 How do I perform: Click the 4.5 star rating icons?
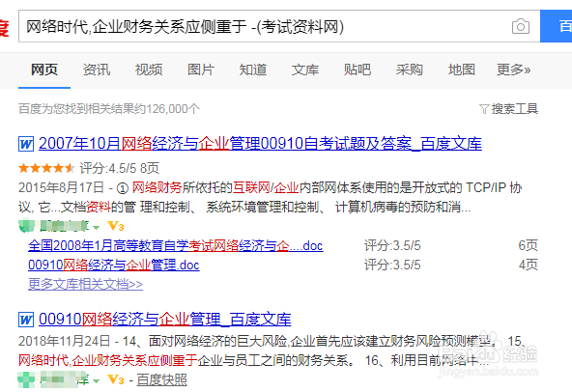tap(46, 168)
